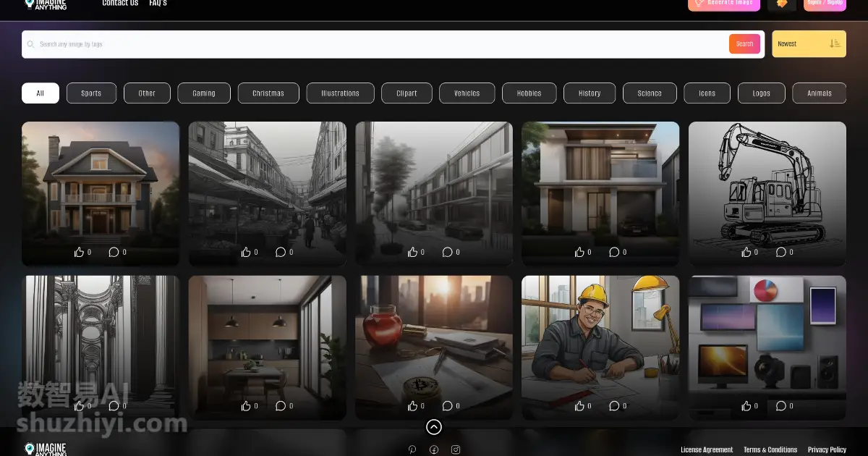Open the Terms & Conditions link
The height and width of the screenshot is (456, 868).
coord(770,450)
